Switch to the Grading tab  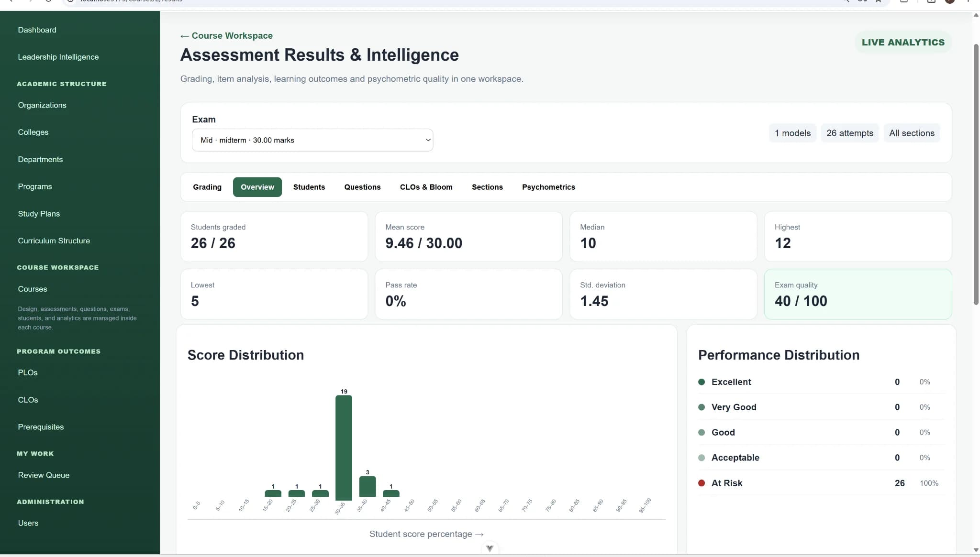pyautogui.click(x=207, y=187)
